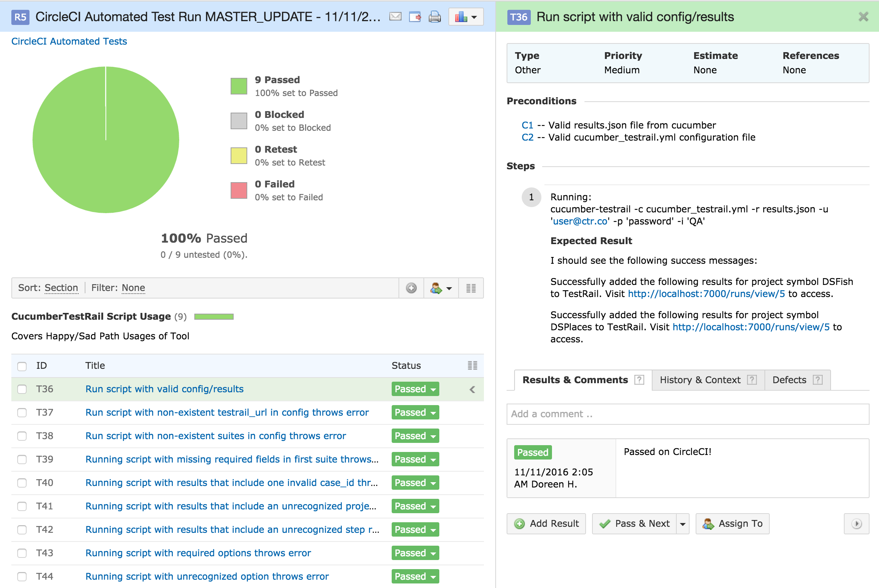Click help icon beside Results & Comments tab
The width and height of the screenshot is (879, 588).
pos(639,380)
